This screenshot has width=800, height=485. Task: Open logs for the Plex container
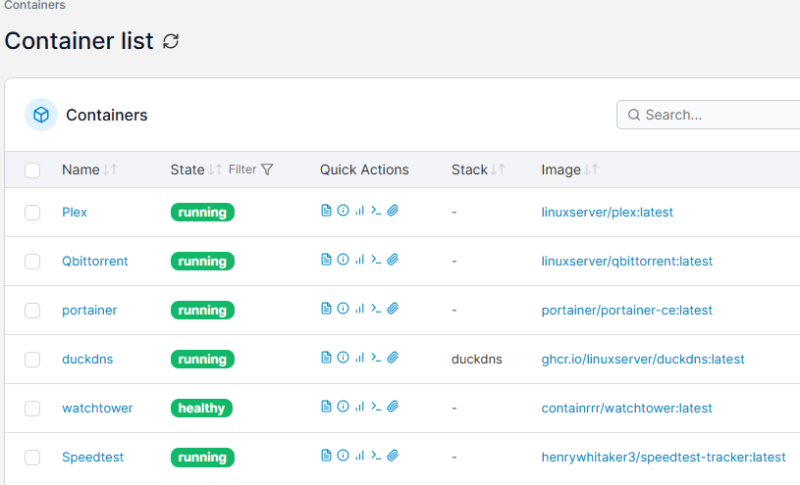click(326, 211)
